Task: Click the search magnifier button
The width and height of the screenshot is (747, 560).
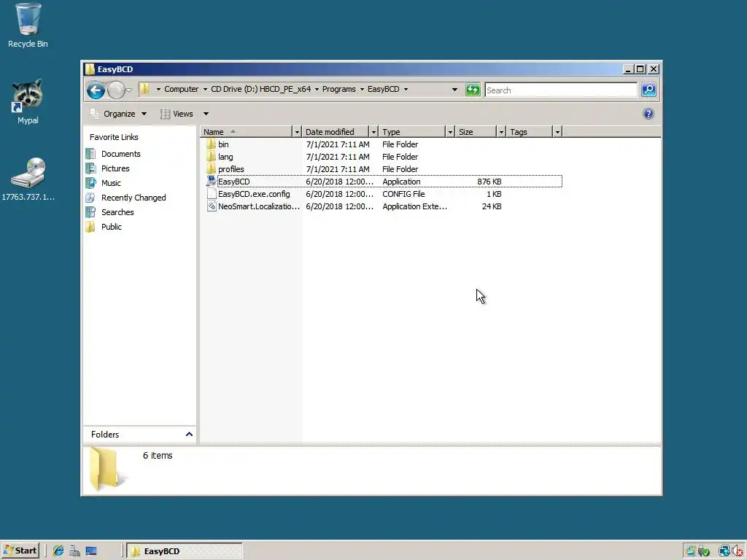Action: click(649, 90)
